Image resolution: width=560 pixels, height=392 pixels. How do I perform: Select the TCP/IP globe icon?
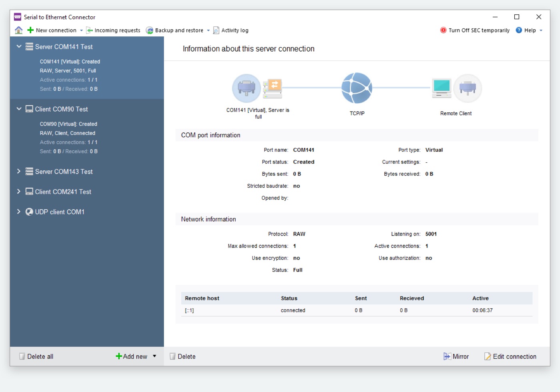point(357,88)
